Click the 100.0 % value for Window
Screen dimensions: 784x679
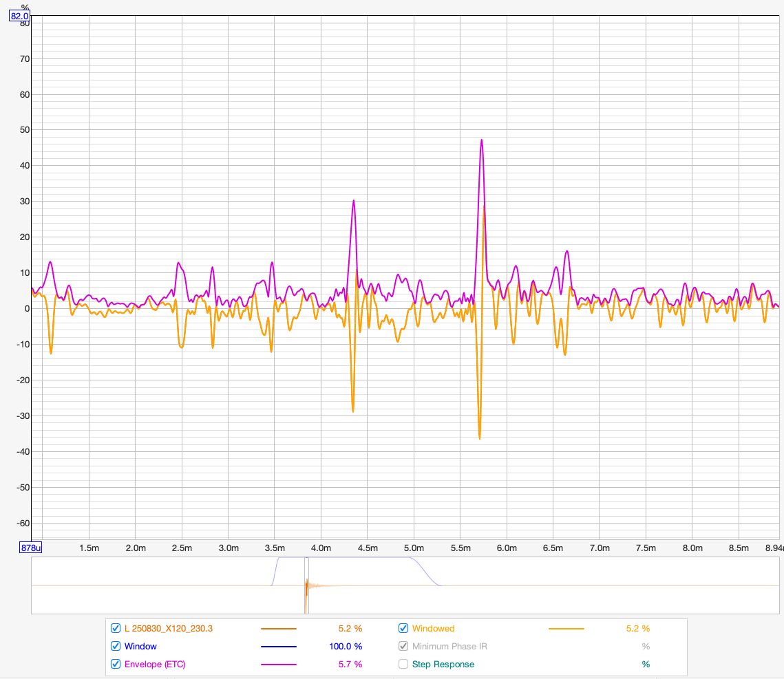point(348,646)
